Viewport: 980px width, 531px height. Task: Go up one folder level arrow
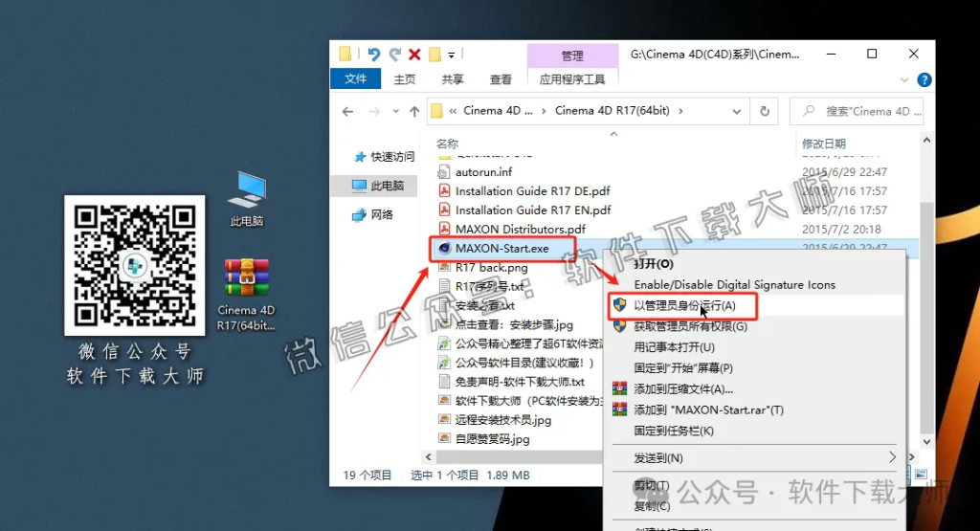pos(414,111)
